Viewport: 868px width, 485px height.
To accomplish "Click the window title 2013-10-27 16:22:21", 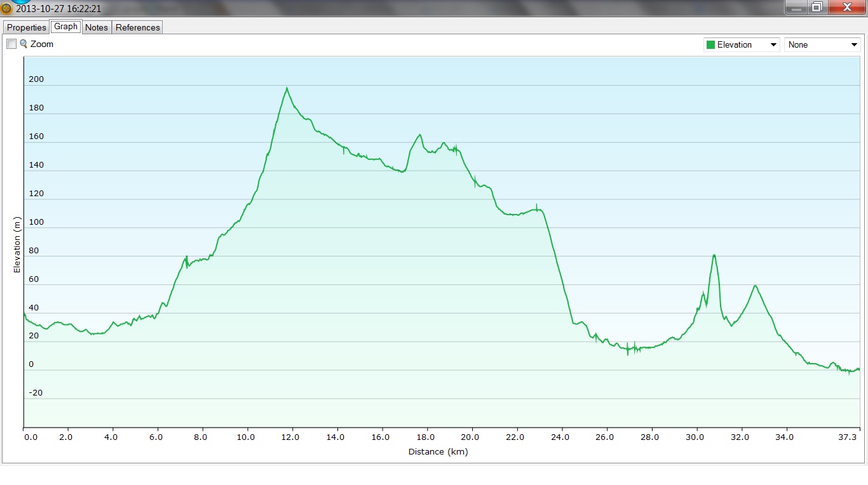I will [58, 9].
